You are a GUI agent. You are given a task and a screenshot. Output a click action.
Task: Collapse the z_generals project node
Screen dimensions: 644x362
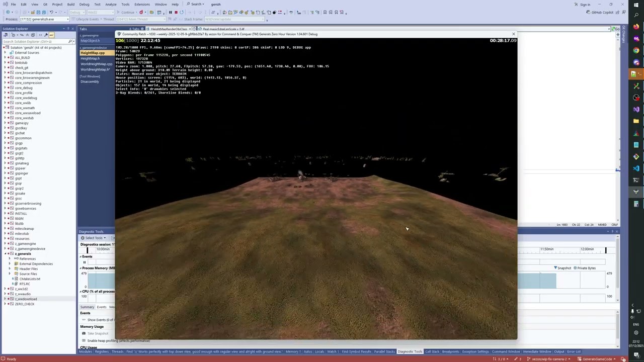point(6,254)
